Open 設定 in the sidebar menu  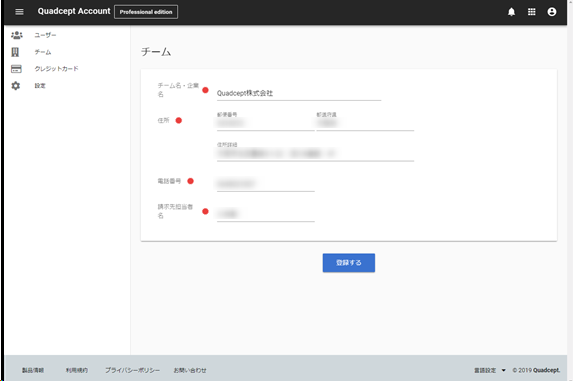click(40, 85)
